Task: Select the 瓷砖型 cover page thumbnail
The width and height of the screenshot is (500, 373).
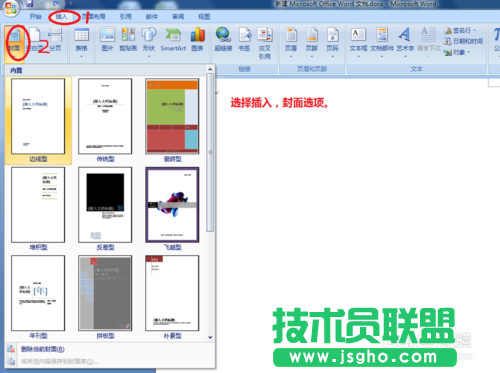Action: (x=172, y=116)
